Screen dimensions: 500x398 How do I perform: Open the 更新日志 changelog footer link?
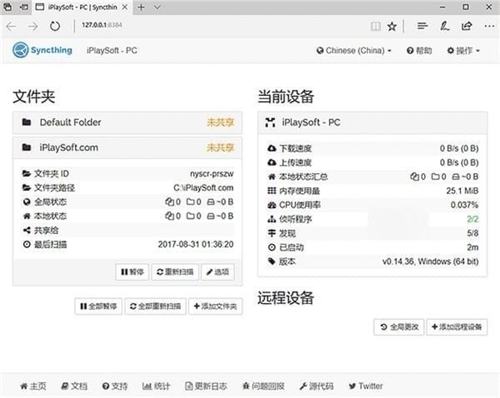pyautogui.click(x=206, y=386)
